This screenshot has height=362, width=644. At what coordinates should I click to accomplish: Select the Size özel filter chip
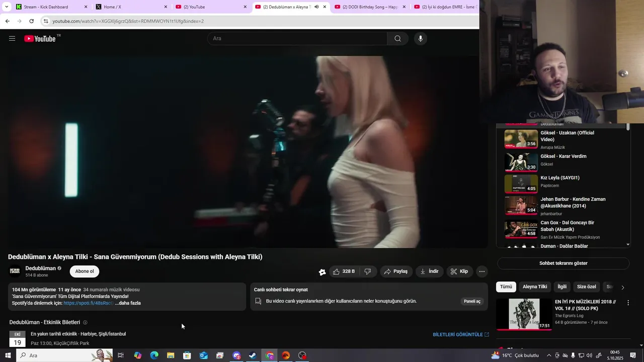coord(586,287)
